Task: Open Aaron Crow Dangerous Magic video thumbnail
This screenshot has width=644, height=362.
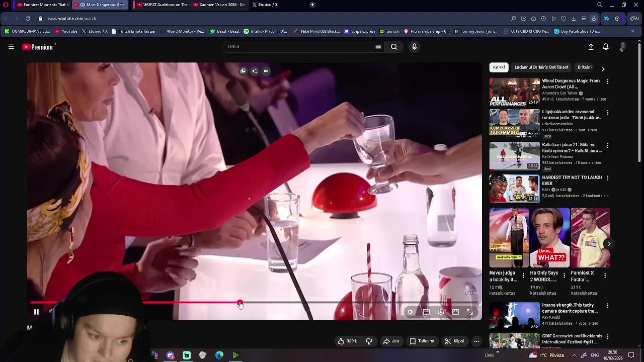Action: pos(514,92)
